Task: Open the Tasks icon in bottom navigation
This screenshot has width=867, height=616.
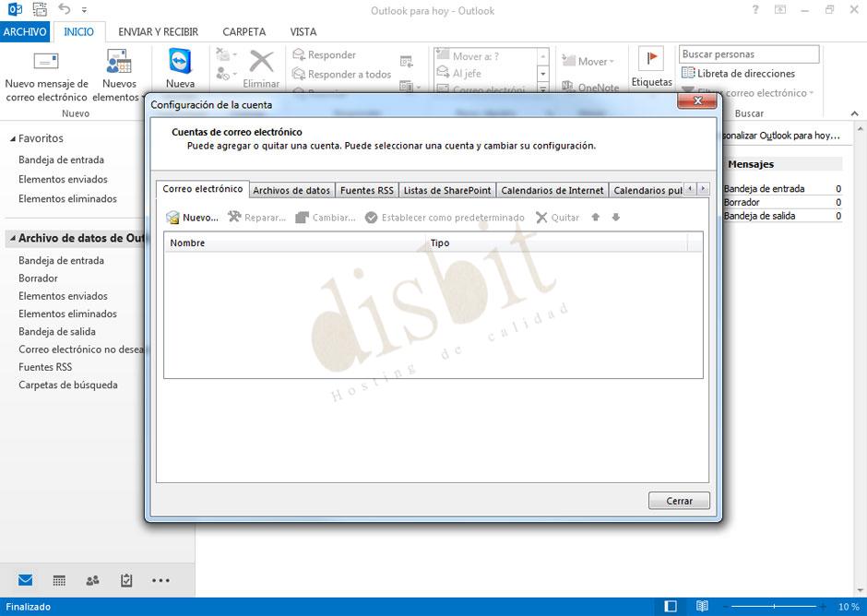Action: (x=126, y=579)
